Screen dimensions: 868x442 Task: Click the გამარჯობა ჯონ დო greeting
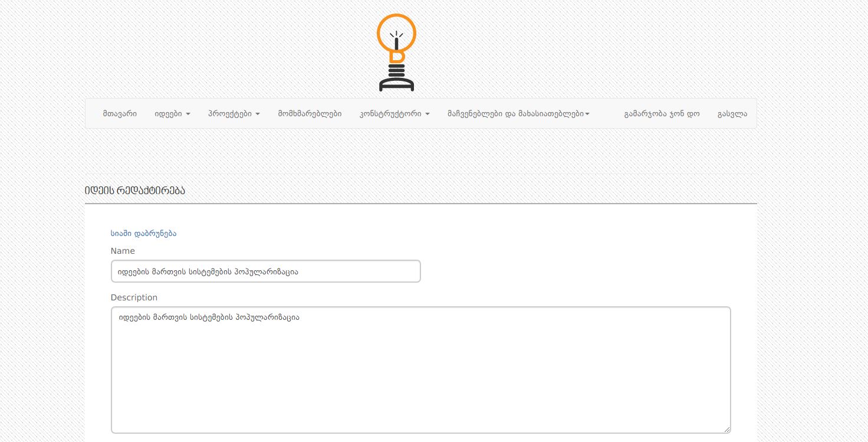pyautogui.click(x=662, y=114)
